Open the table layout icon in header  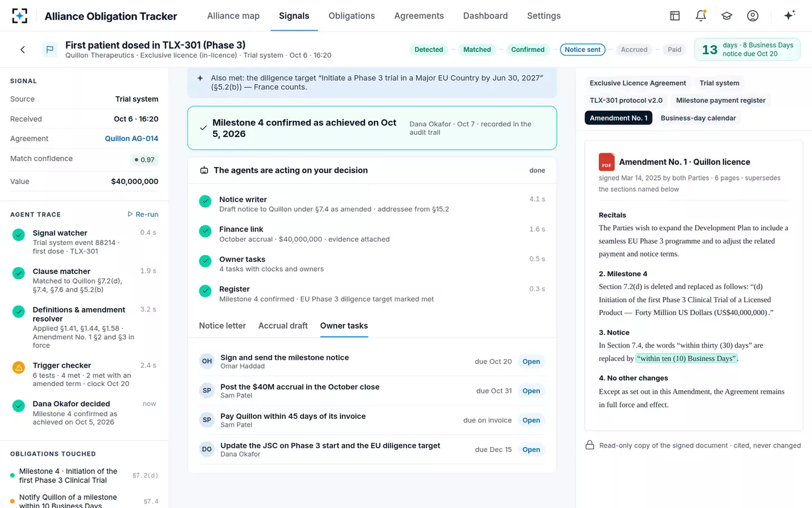point(675,16)
